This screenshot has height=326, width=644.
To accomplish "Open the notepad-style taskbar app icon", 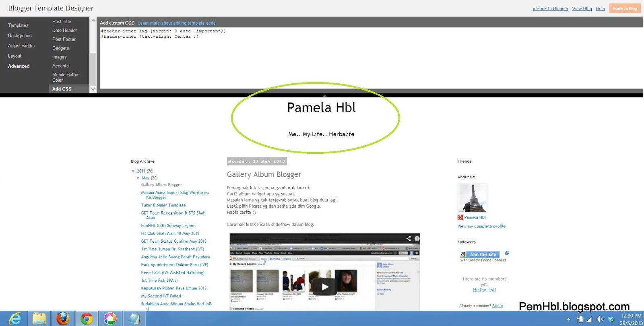I will coord(134,319).
